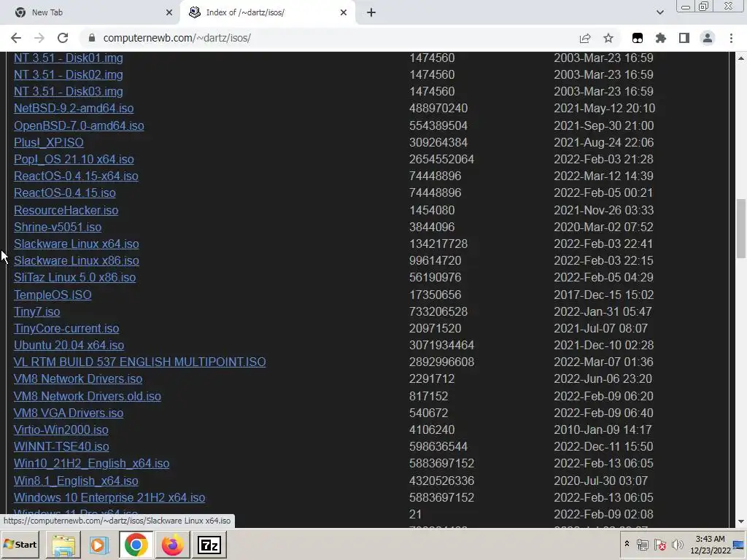This screenshot has height=560, width=747.
Task: Click SliTaz Linux 5.0 x86.iso
Action: [75, 277]
